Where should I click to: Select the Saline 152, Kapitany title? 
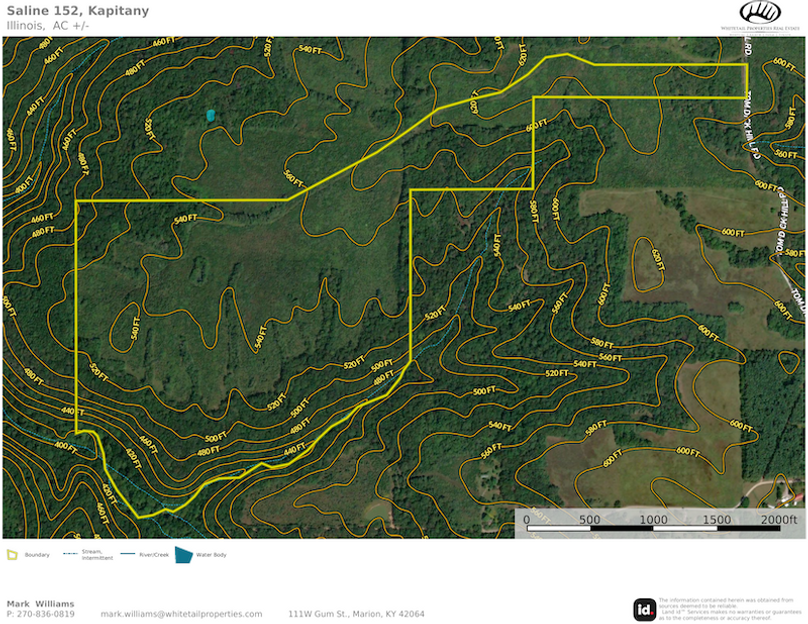[77, 10]
